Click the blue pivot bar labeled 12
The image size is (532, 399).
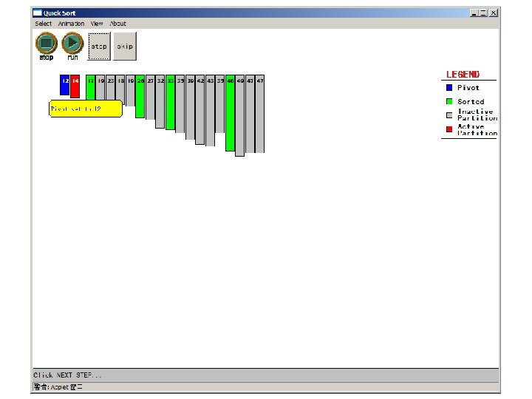pyautogui.click(x=64, y=85)
